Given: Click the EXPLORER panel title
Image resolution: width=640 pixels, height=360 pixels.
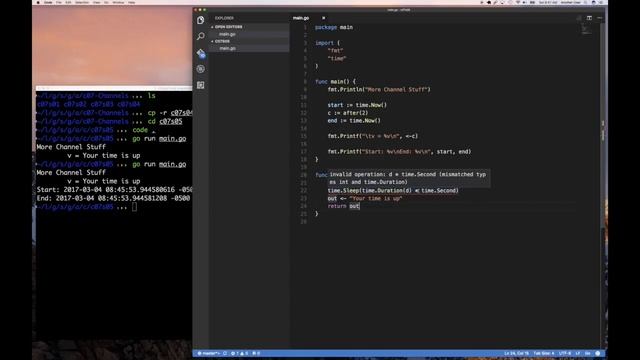Looking at the screenshot, I should coord(224,18).
